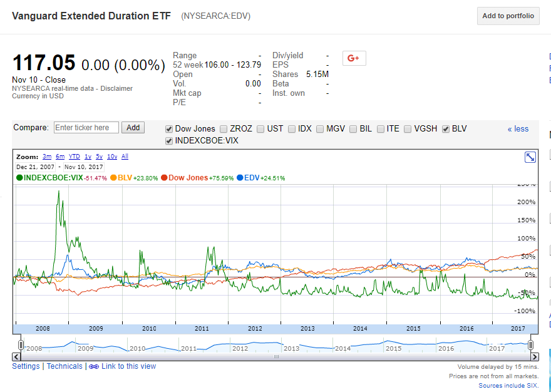The height and width of the screenshot is (392, 551).
Task: Enable the ZROZ comparison checkbox
Action: pos(224,129)
